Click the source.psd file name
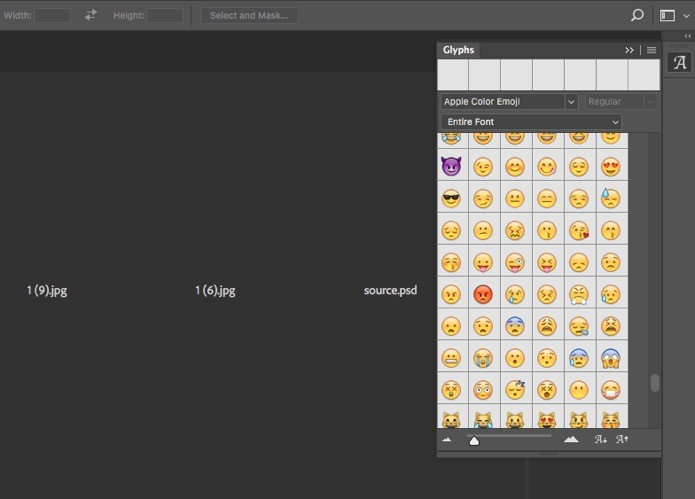Viewport: 695px width, 499px height. pyautogui.click(x=390, y=290)
